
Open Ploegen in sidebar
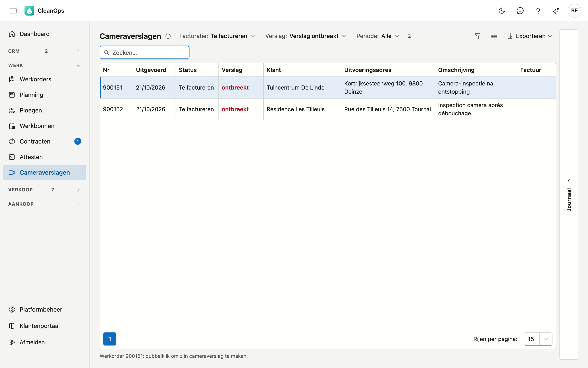pyautogui.click(x=45, y=110)
